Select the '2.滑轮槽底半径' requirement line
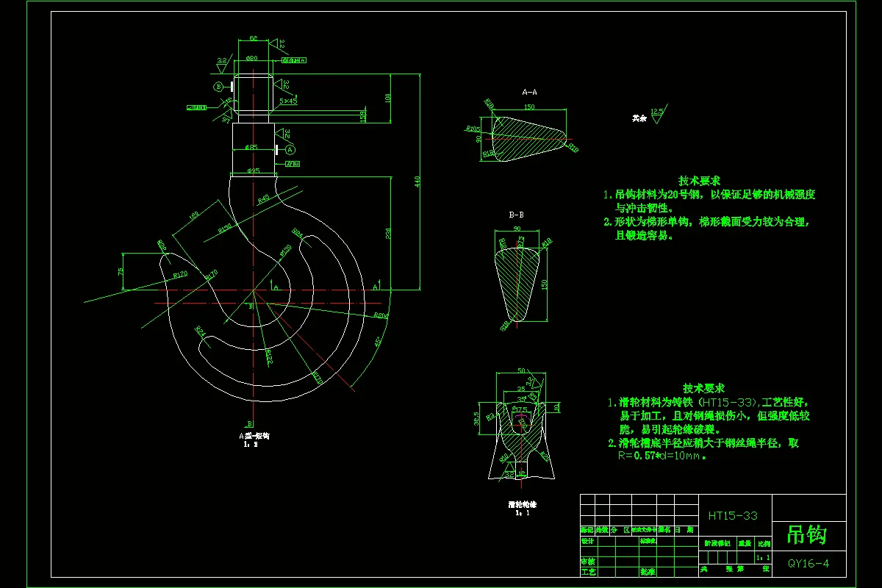 (703, 443)
